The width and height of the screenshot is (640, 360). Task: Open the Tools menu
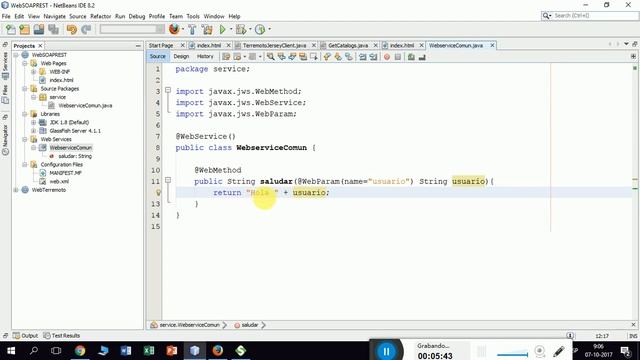coord(193,16)
